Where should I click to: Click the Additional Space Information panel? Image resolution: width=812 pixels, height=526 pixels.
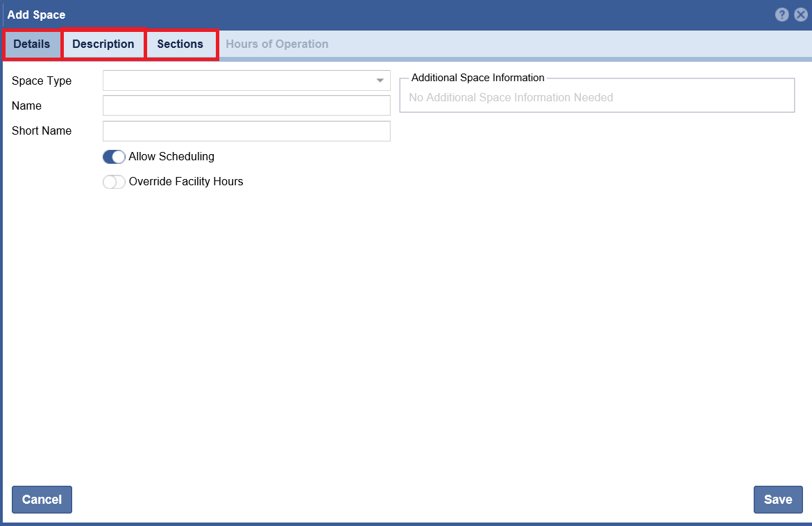coord(597,97)
